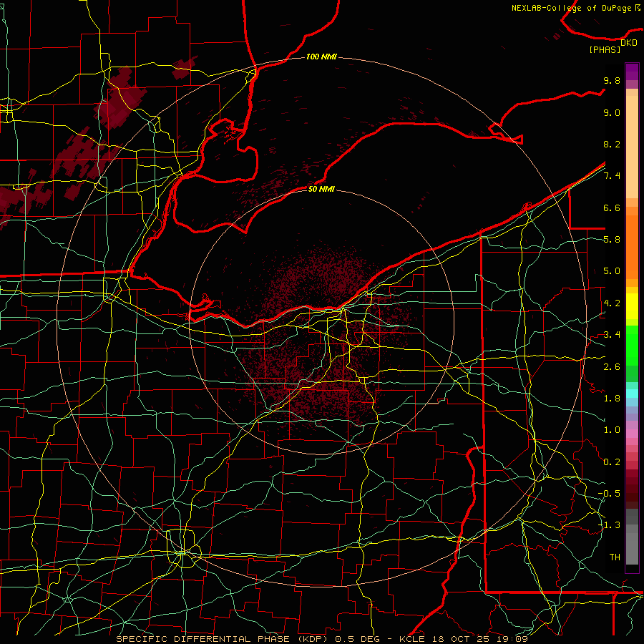
Task: Pick the purple segment atop color scale
Action: (632, 72)
